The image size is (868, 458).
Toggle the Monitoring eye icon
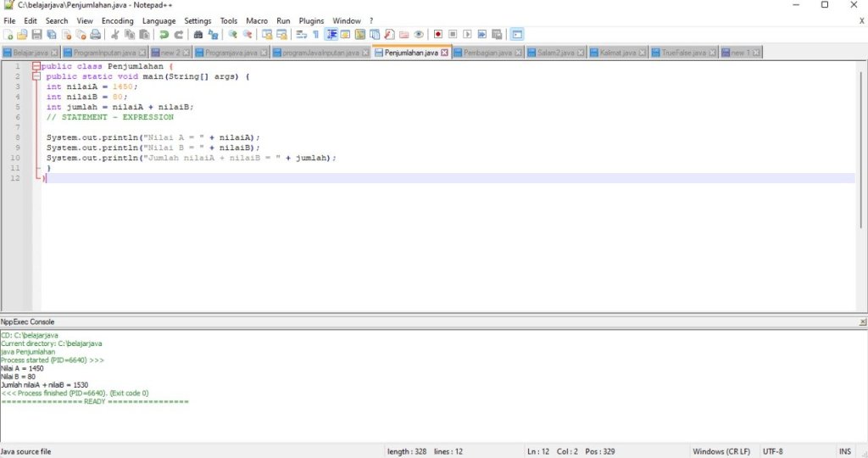(x=419, y=35)
